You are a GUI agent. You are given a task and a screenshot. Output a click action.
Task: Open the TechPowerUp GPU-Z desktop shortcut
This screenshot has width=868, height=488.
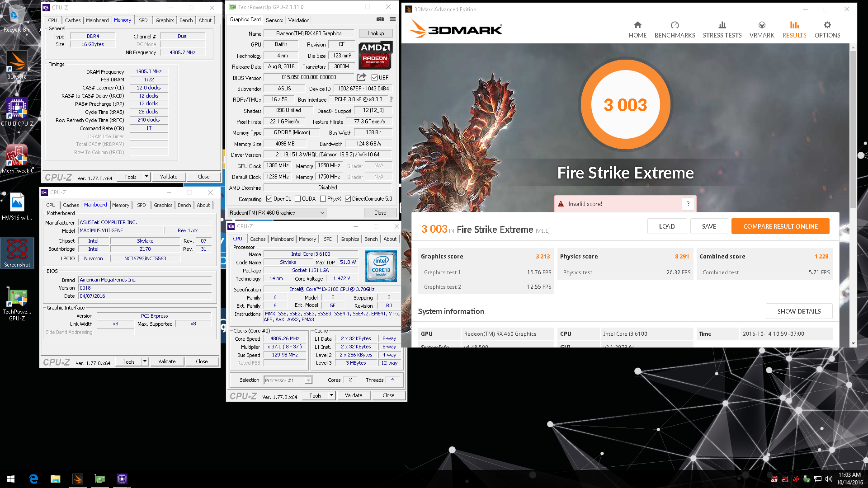(x=17, y=304)
